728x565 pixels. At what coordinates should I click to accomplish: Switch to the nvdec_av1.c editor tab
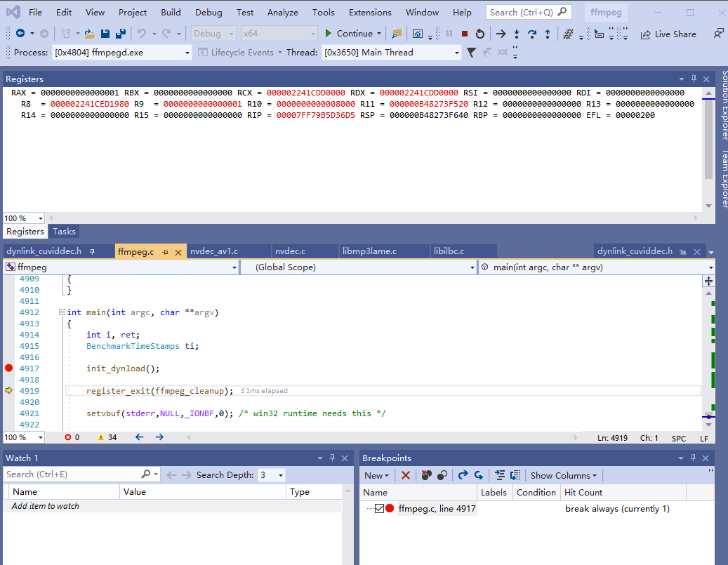pos(214,251)
